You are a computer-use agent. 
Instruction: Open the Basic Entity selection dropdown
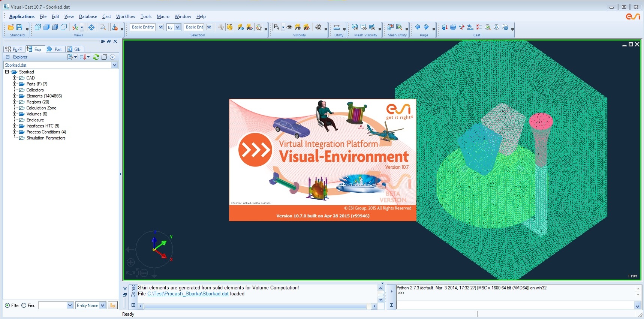[160, 27]
